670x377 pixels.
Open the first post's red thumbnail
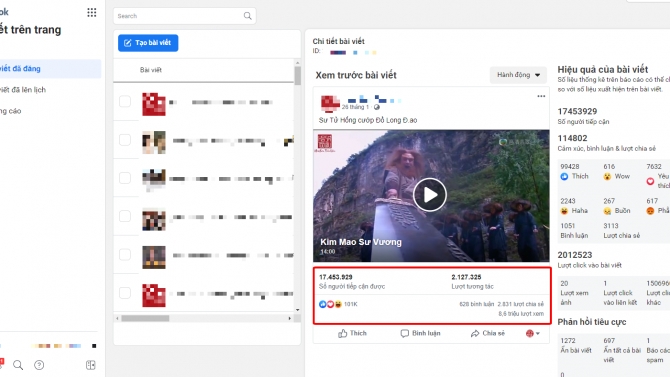pyautogui.click(x=154, y=104)
